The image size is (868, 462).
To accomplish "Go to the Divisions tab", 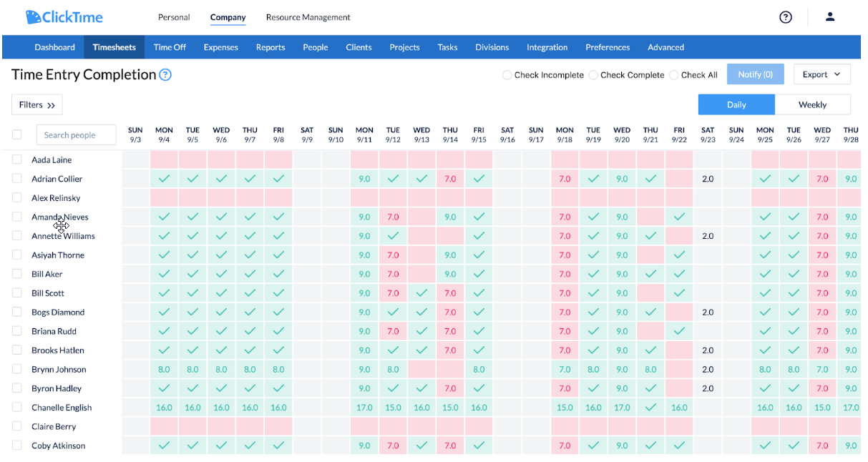I will point(492,47).
